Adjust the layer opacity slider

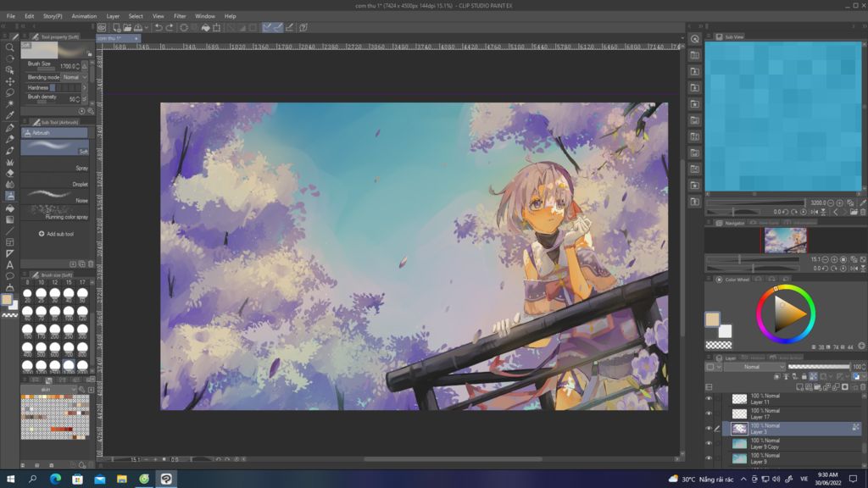click(819, 367)
